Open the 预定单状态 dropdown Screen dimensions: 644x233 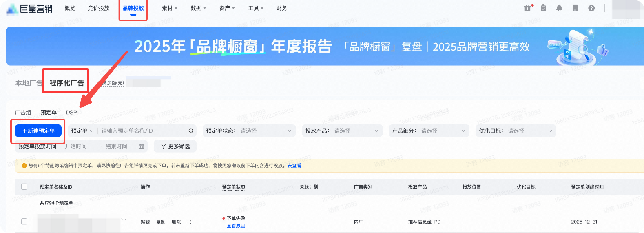pyautogui.click(x=249, y=131)
